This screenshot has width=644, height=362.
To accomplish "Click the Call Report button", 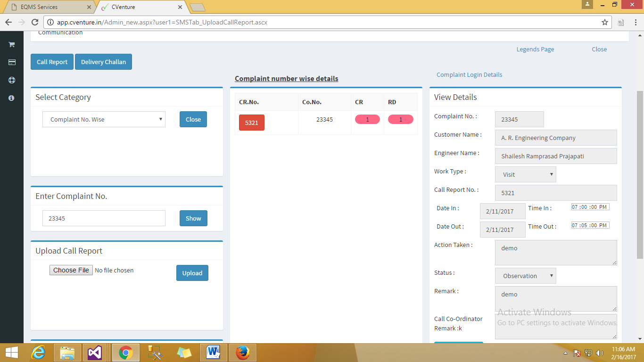I will pyautogui.click(x=52, y=62).
